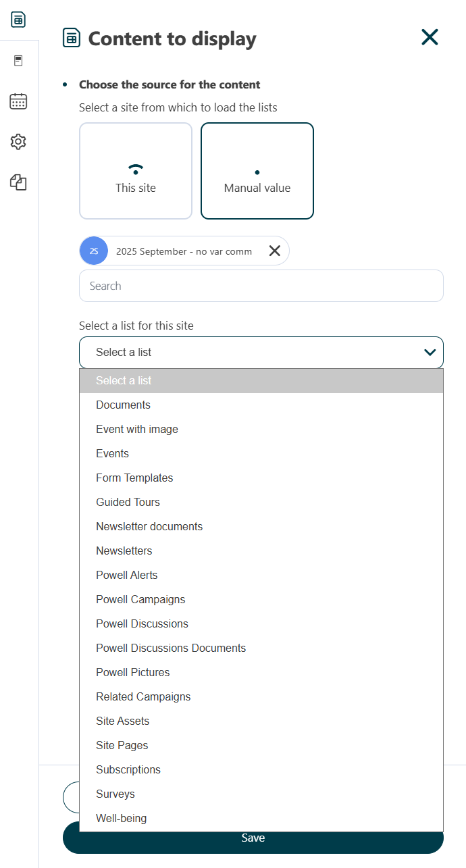Image resolution: width=466 pixels, height=868 pixels.
Task: Click the document panel icon in the sidebar
Action: point(18,60)
